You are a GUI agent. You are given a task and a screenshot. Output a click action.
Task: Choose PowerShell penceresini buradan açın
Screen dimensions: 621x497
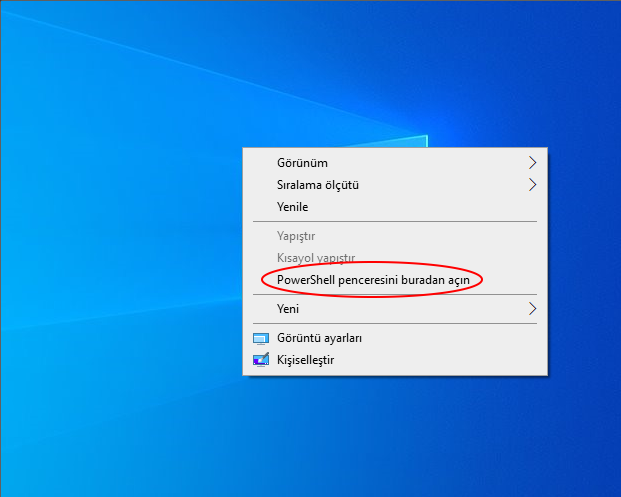tap(395, 280)
